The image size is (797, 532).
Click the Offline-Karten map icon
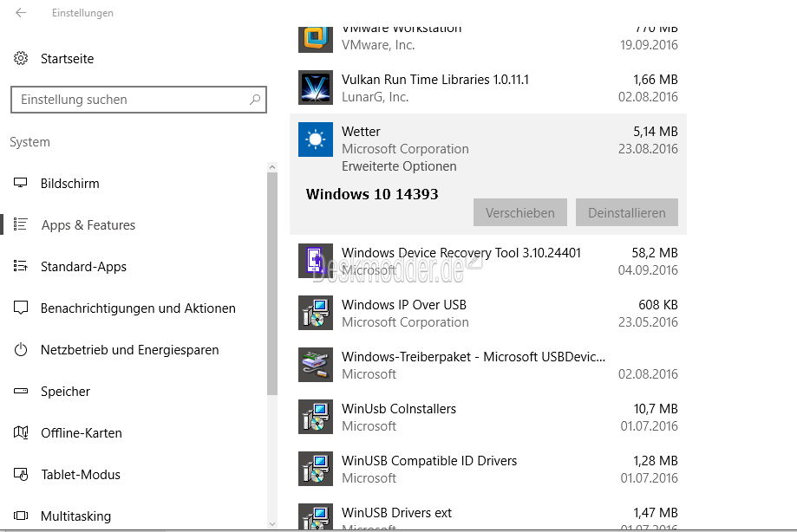21,432
